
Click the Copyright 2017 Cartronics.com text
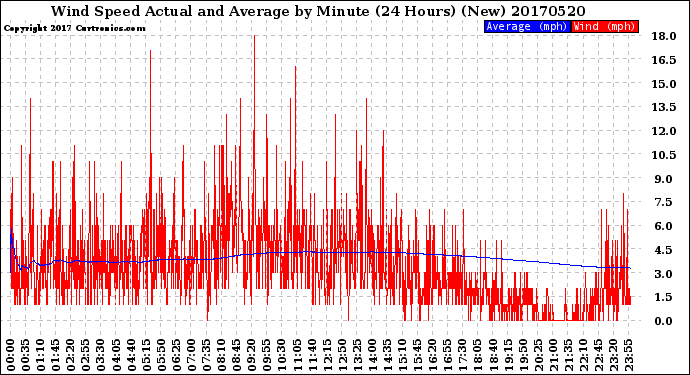coord(74,28)
